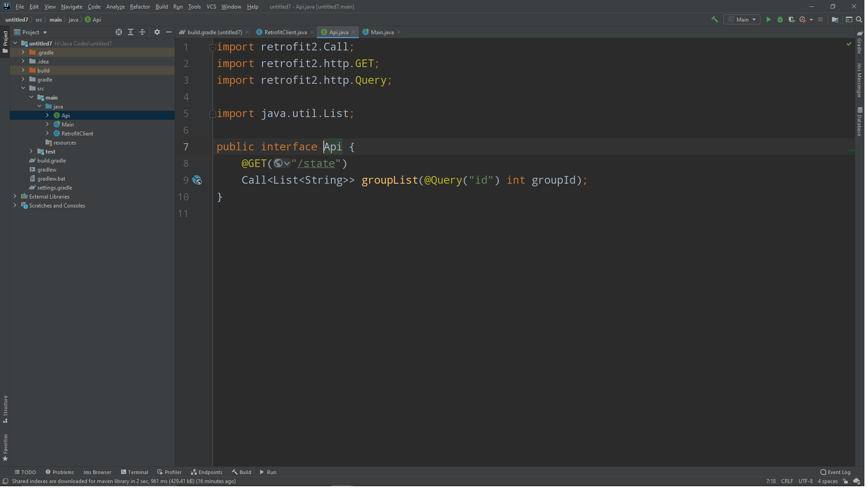The image size is (868, 488).
Task: Click the gutter implementation icon on line 9
Action: tap(198, 181)
